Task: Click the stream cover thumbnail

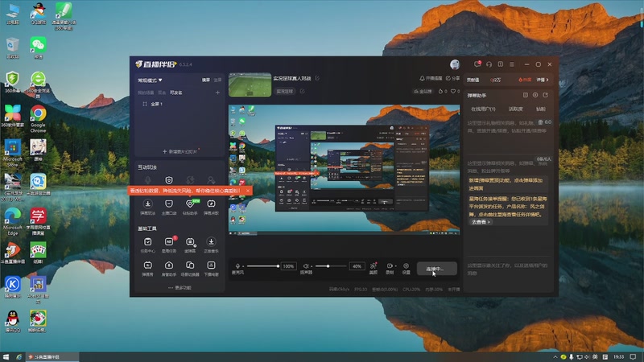Action: [x=250, y=85]
